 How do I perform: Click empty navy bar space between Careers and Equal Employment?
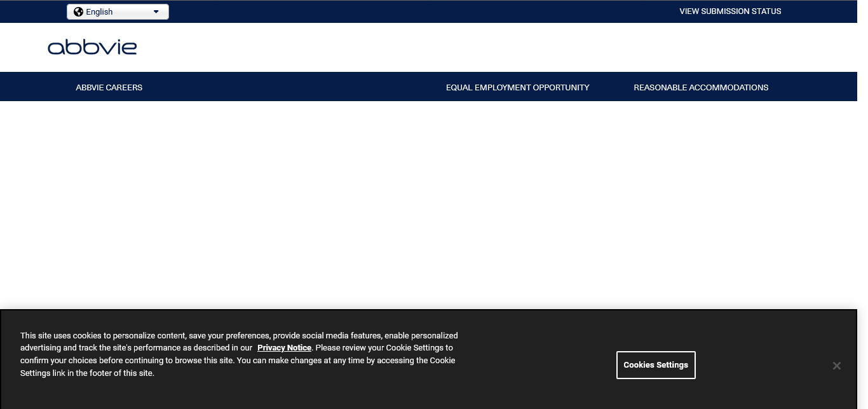click(x=292, y=87)
